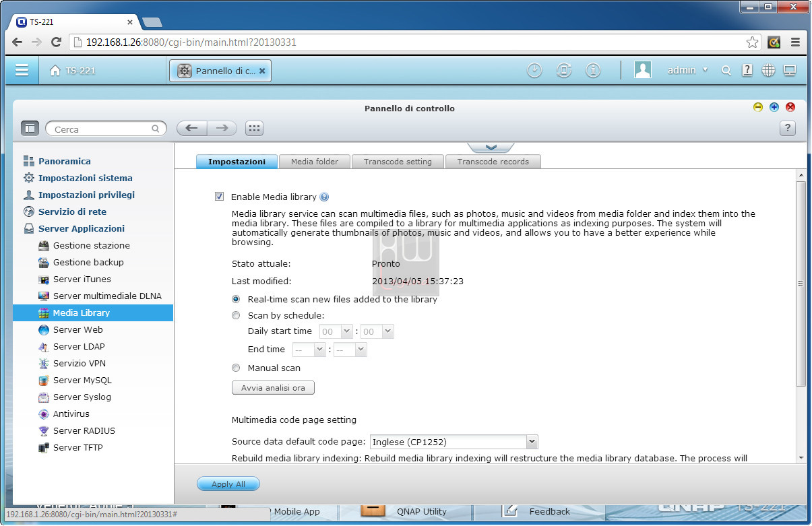
Task: Click the Cerca search field
Action: tap(106, 129)
